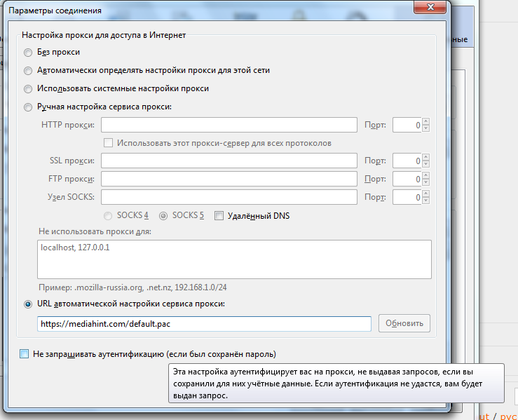Click the HTTP proxy port number field
The height and width of the screenshot is (420, 518).
(x=407, y=125)
